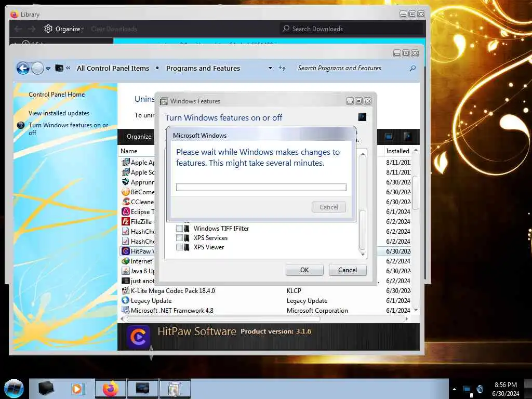The image size is (532, 399).
Task: Click the network icon in system tray
Action: coord(468,390)
